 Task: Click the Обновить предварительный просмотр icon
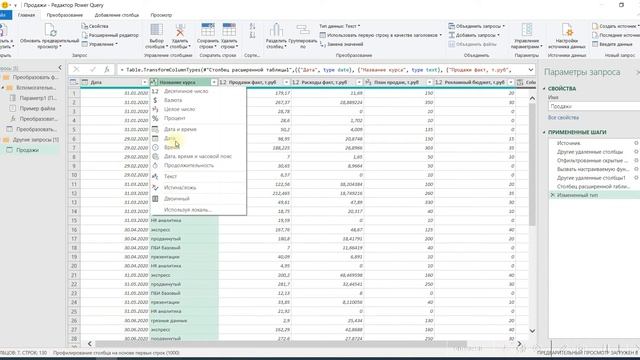50,30
